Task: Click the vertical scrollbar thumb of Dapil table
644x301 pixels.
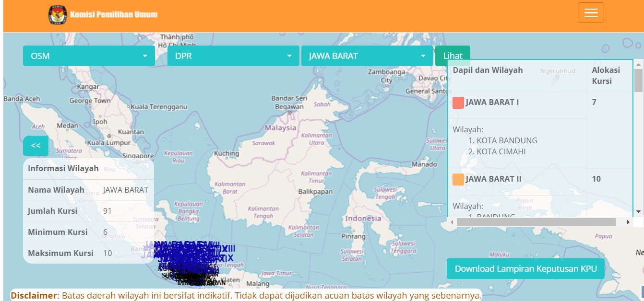Action: tap(638, 80)
